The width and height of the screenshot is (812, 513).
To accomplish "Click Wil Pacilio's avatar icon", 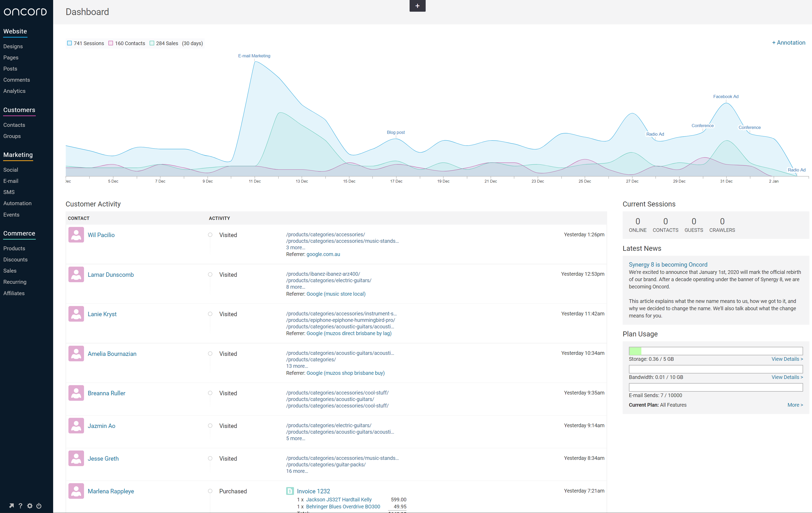I will (x=76, y=235).
